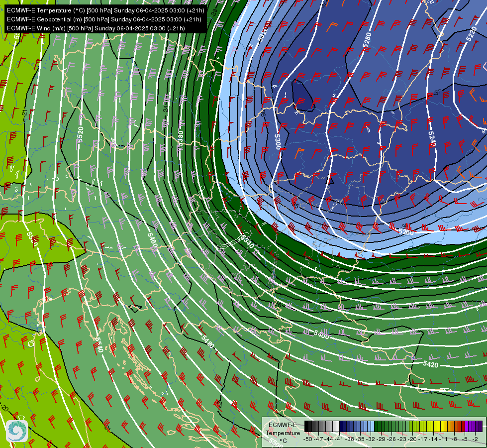Click the -24 isotherm label on map

(166, 109)
